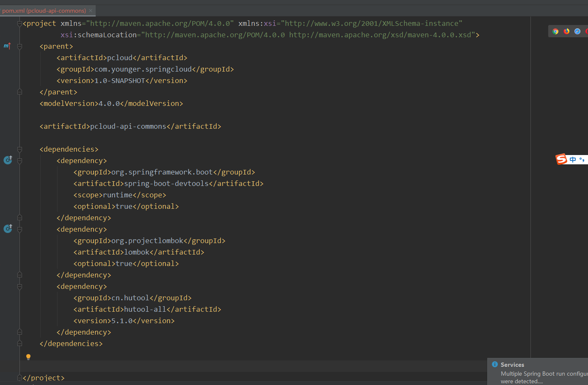Select the pom.xml (pcloud-api-commons) tab
The height and width of the screenshot is (385, 588).
click(44, 11)
